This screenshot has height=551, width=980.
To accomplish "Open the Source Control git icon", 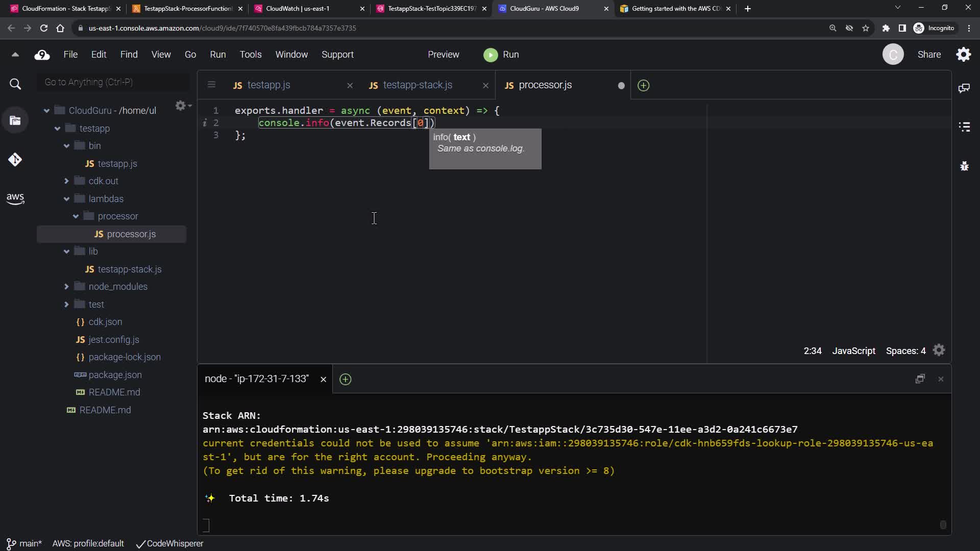I will [x=15, y=160].
